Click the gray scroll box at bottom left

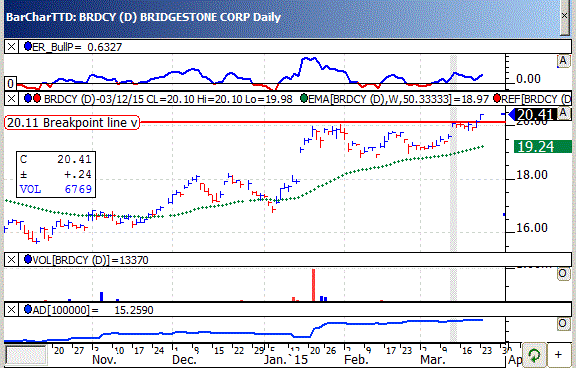click(26, 355)
